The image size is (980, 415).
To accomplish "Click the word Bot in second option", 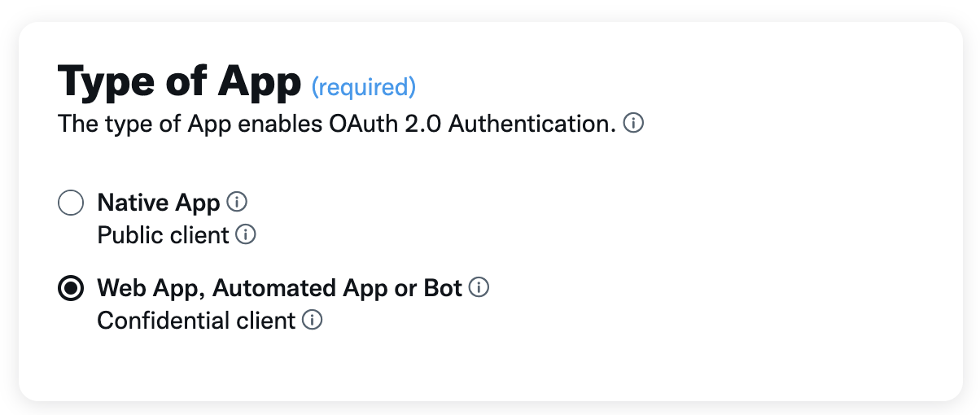I will pos(443,288).
